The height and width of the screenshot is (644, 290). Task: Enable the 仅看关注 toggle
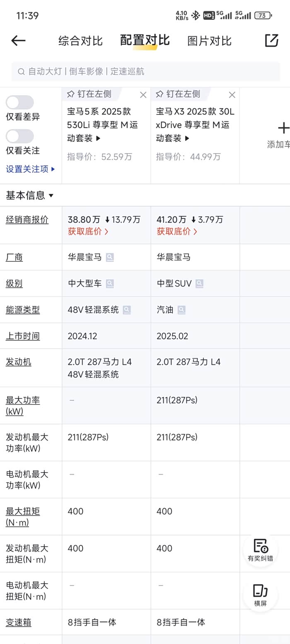coord(19,136)
